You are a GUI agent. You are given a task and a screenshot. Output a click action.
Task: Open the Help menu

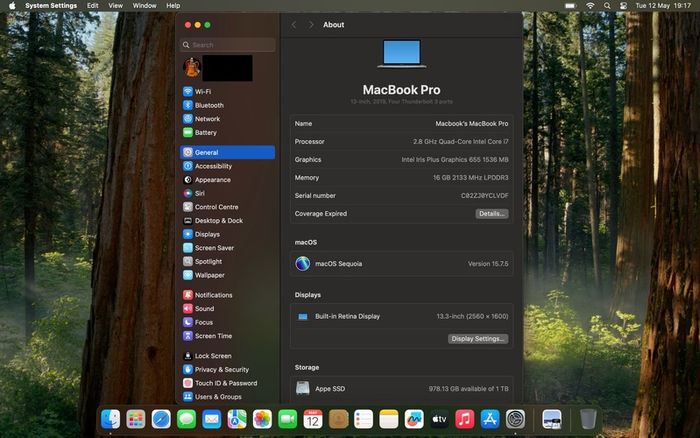pyautogui.click(x=173, y=5)
